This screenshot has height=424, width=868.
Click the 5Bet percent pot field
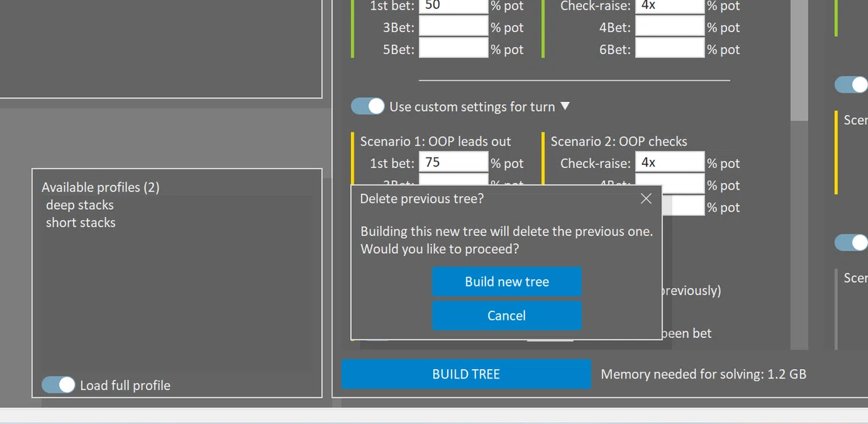(x=454, y=49)
